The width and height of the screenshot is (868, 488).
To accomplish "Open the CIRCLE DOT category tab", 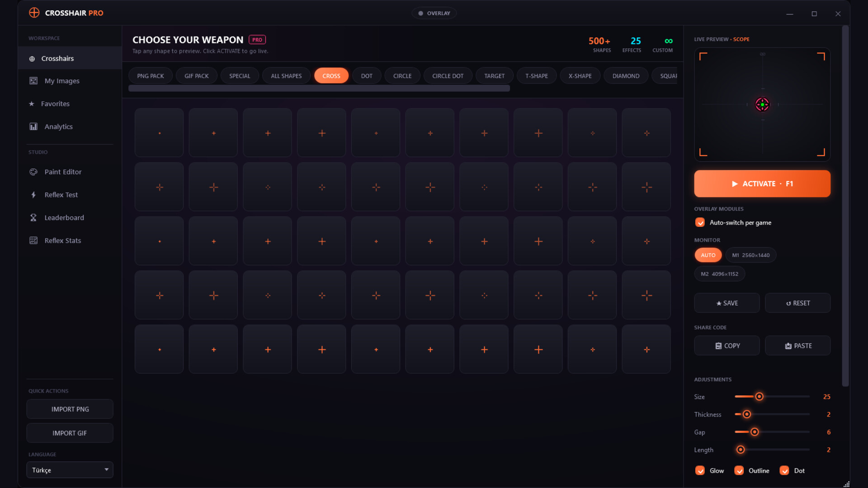I will point(448,76).
